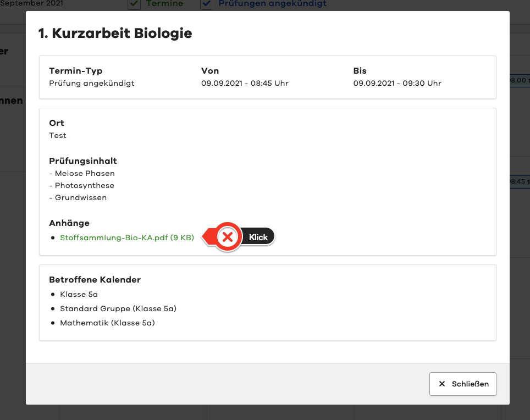This screenshot has height=420, width=530.
Task: Click the X icon inside Schließen button
Action: [442, 384]
